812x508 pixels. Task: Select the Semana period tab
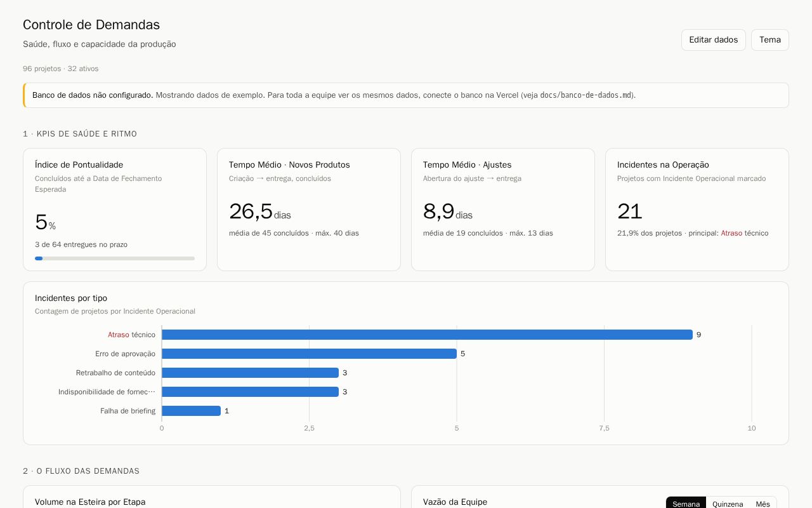(x=686, y=503)
